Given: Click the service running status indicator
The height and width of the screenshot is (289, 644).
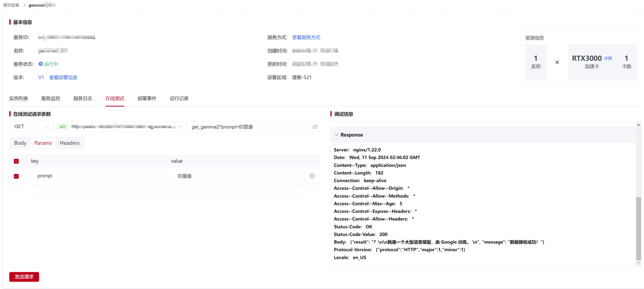Looking at the screenshot, I should pyautogui.click(x=48, y=64).
